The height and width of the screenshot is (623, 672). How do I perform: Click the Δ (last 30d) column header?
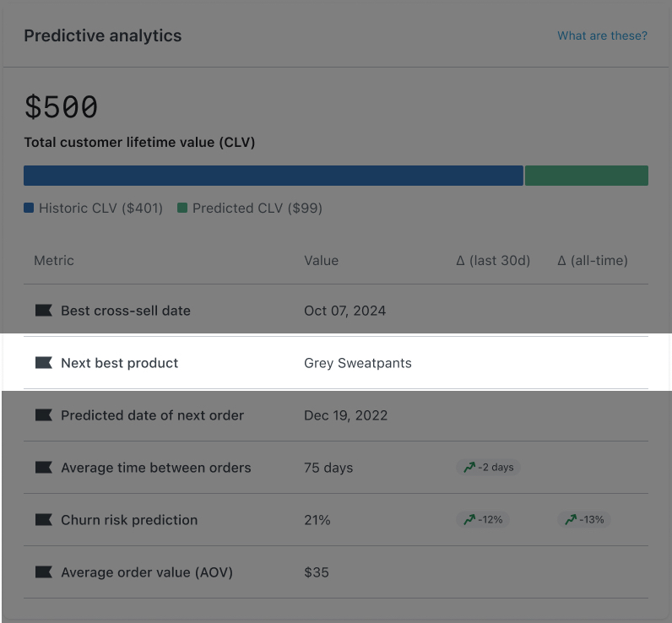(x=493, y=261)
